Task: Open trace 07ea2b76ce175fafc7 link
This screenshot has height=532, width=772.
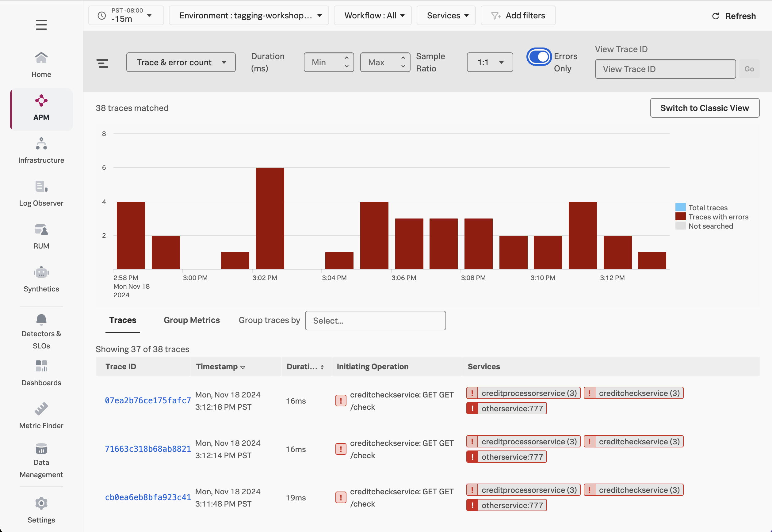Action: (148, 400)
